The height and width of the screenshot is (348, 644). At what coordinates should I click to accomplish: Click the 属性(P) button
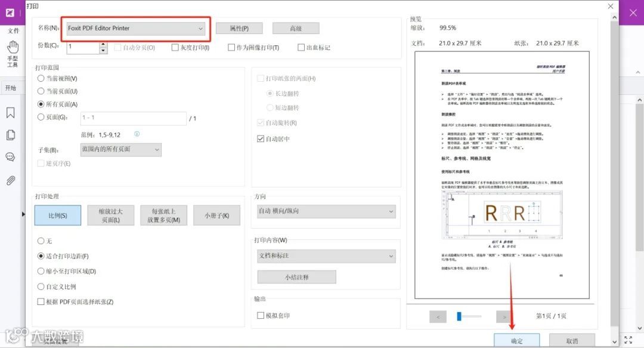point(239,29)
